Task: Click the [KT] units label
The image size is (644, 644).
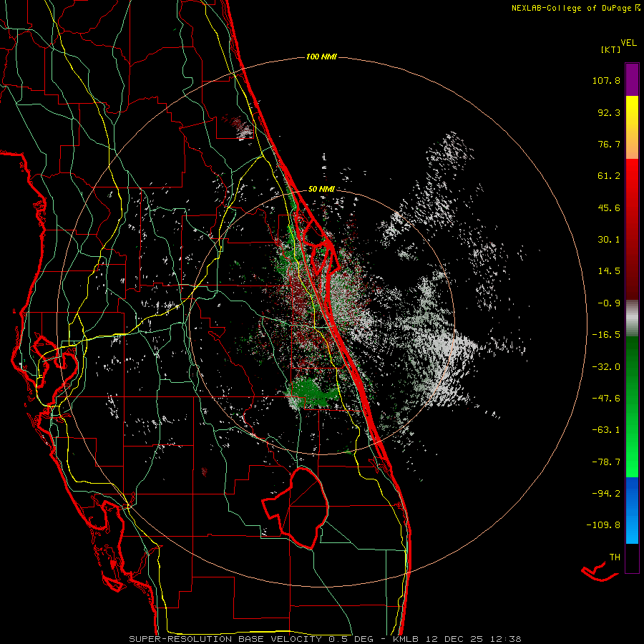Action: coord(611,49)
